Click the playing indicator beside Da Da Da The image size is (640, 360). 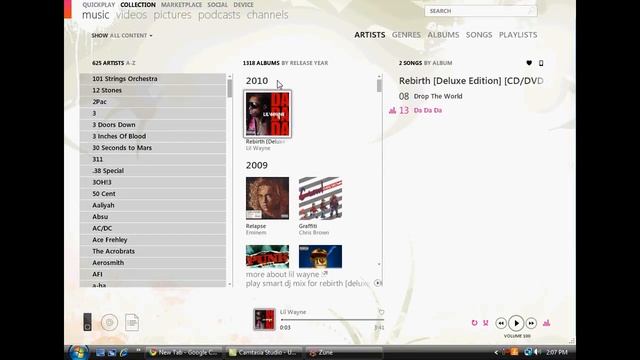tap(393, 110)
